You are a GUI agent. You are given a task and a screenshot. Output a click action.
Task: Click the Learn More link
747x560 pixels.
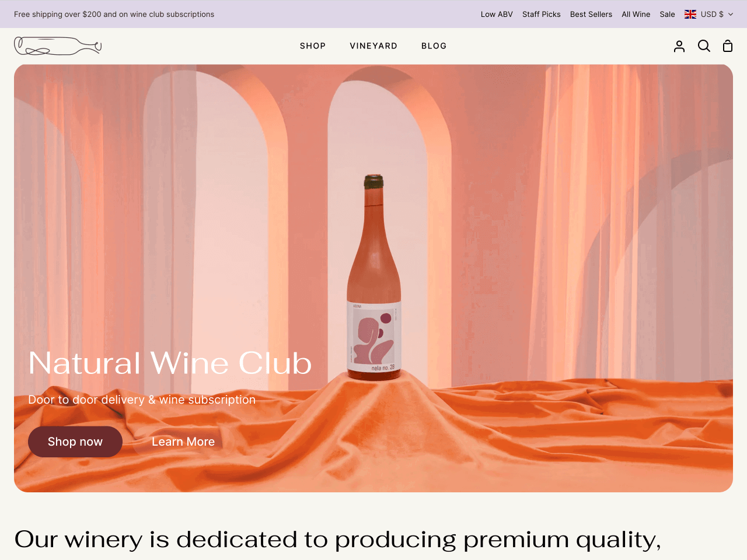(183, 442)
